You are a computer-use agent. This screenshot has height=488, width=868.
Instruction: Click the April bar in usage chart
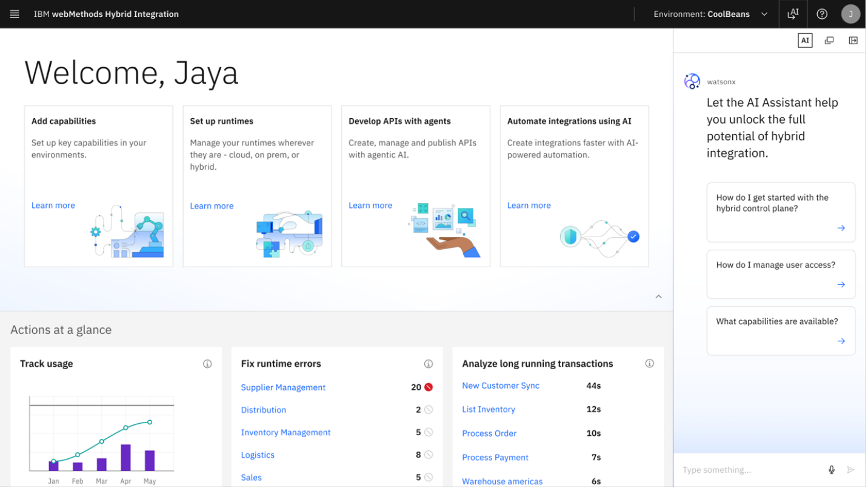point(126,458)
